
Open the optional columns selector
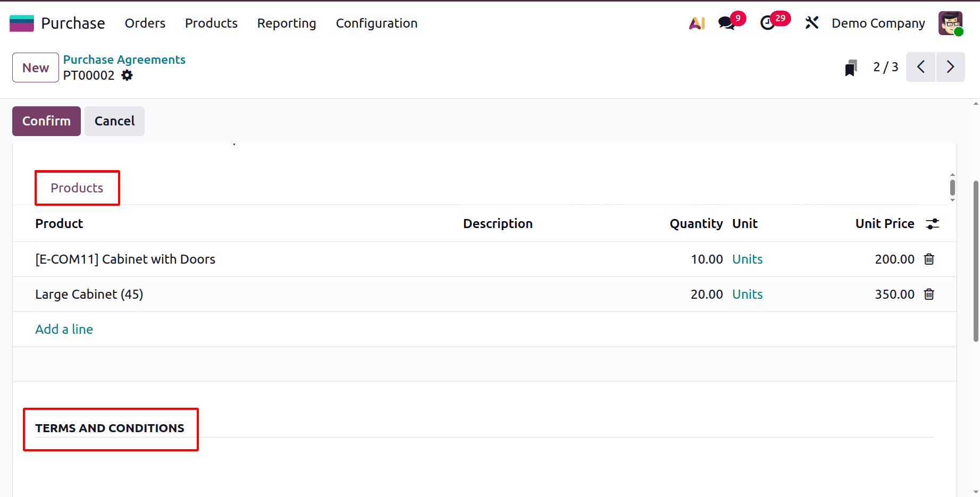[932, 224]
